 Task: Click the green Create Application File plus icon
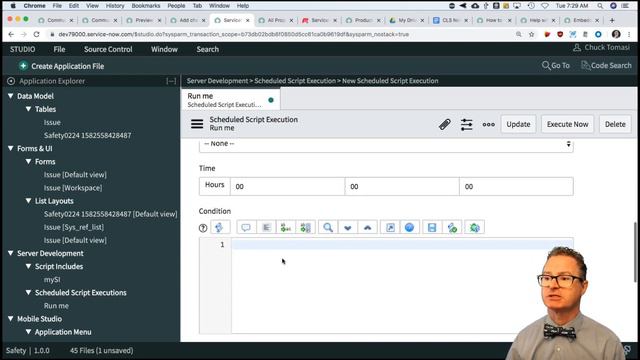pos(23,66)
